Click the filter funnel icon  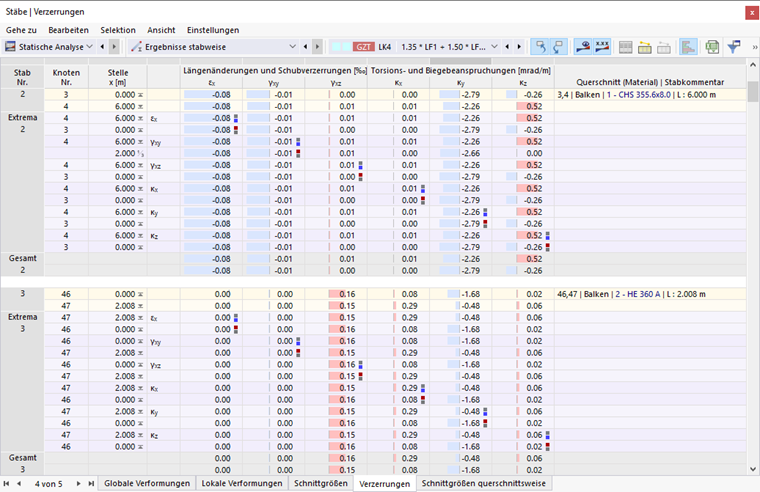pos(734,47)
